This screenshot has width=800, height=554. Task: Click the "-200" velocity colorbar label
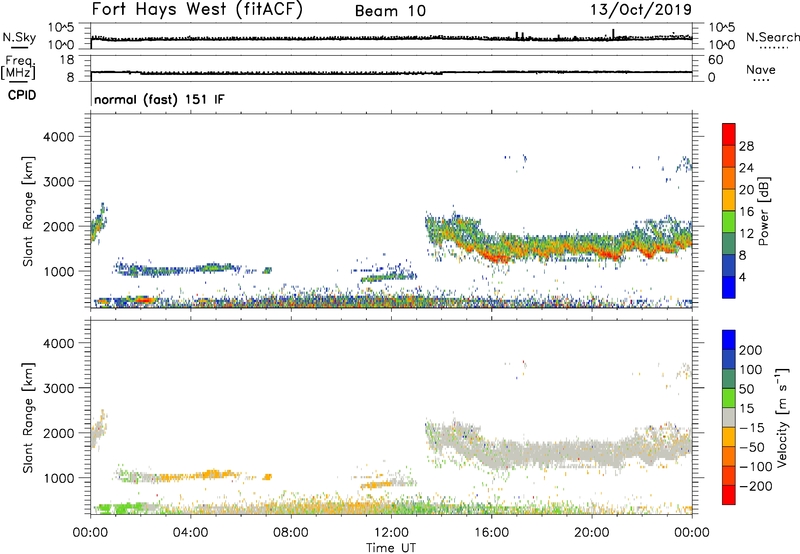755,486
